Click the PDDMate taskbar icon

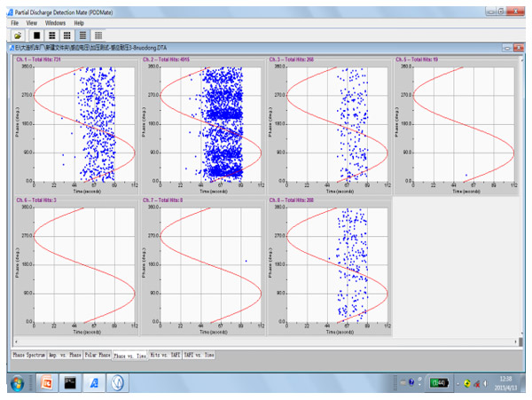(x=94, y=383)
